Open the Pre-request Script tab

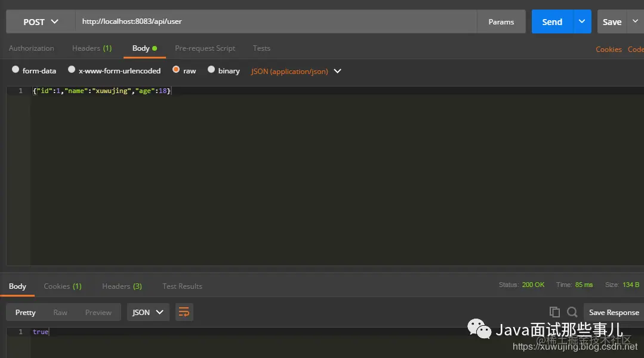205,48
